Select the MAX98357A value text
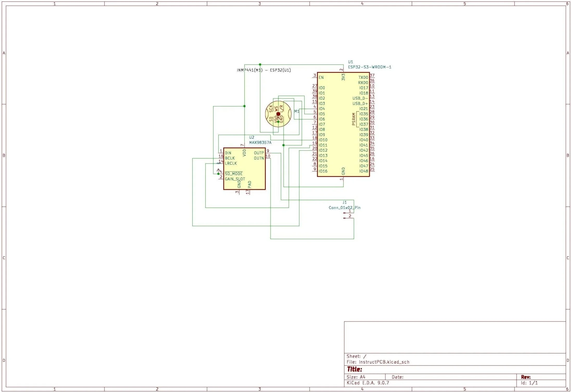The width and height of the screenshot is (571, 392). (260, 143)
